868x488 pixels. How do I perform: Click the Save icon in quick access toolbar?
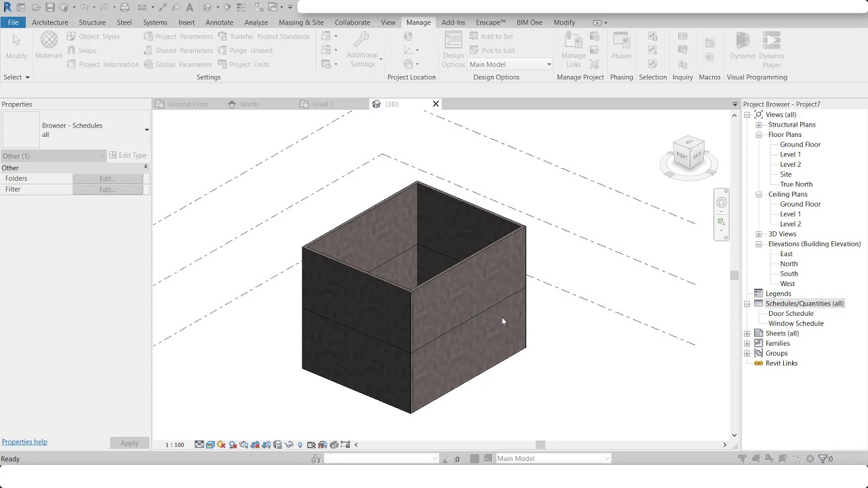(x=50, y=7)
